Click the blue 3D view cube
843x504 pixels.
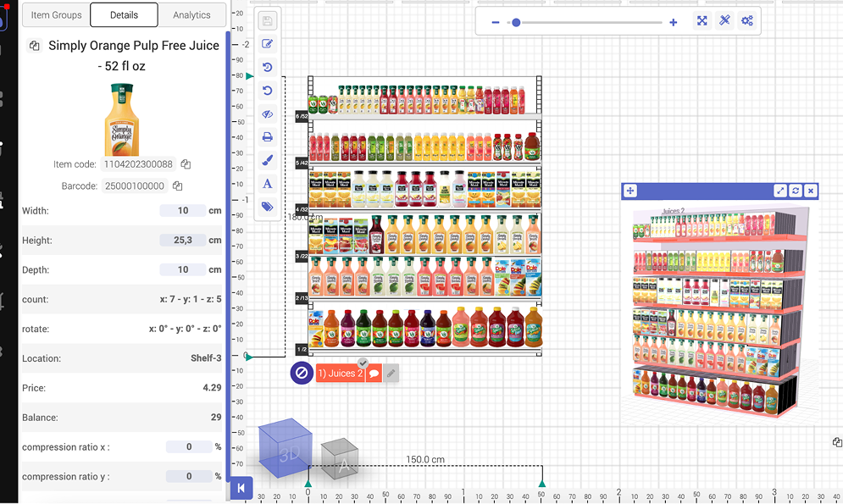286,447
